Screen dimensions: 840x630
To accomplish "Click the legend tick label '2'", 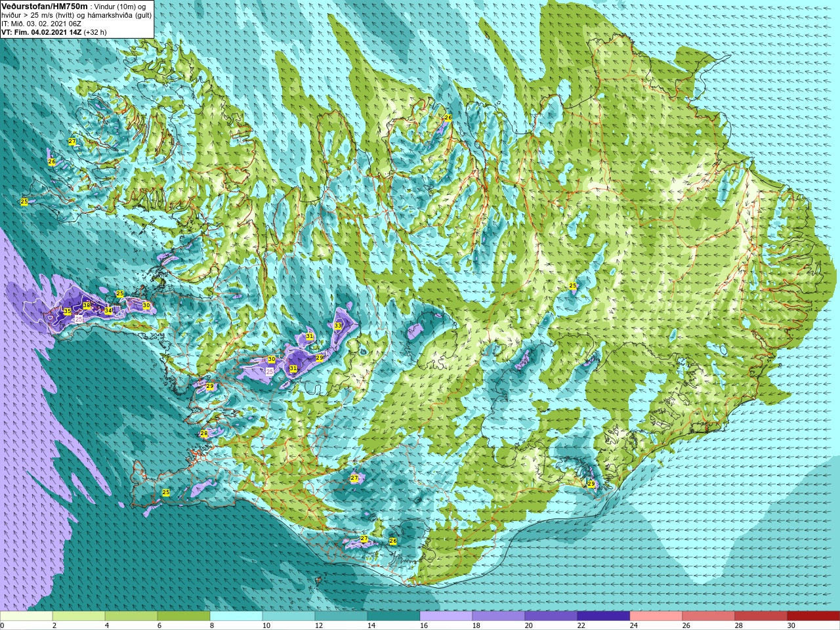I will [x=54, y=625].
